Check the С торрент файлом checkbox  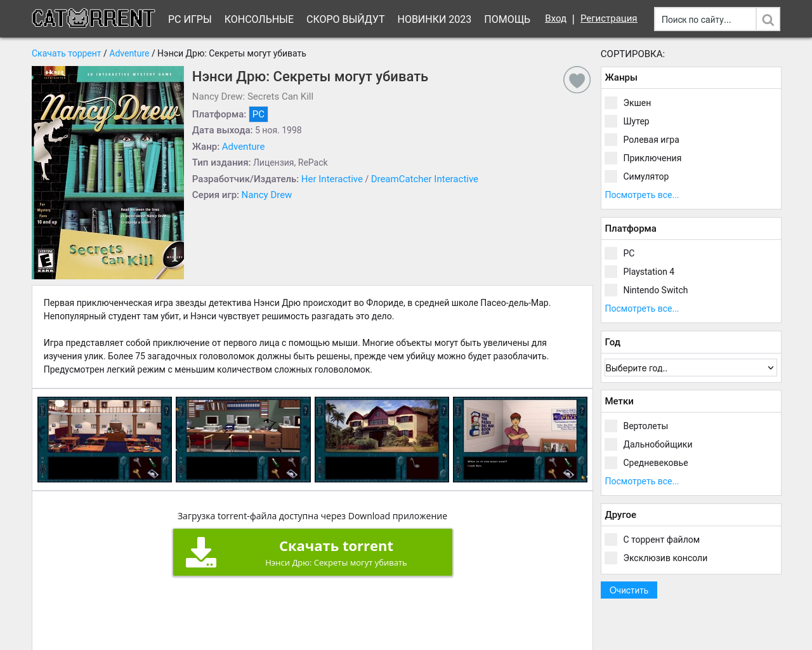(611, 540)
